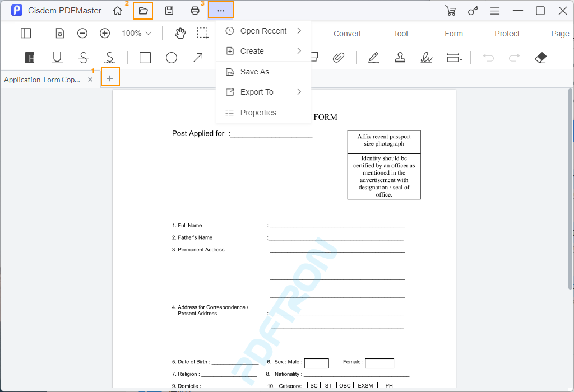The height and width of the screenshot is (392, 574).
Task: Open Properties from the menu
Action: 258,113
